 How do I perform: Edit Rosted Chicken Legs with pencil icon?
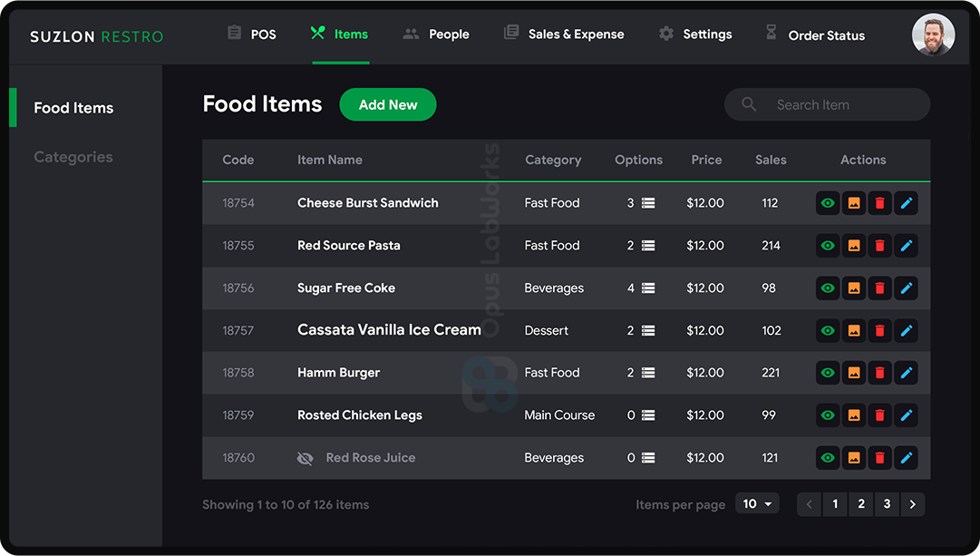906,415
